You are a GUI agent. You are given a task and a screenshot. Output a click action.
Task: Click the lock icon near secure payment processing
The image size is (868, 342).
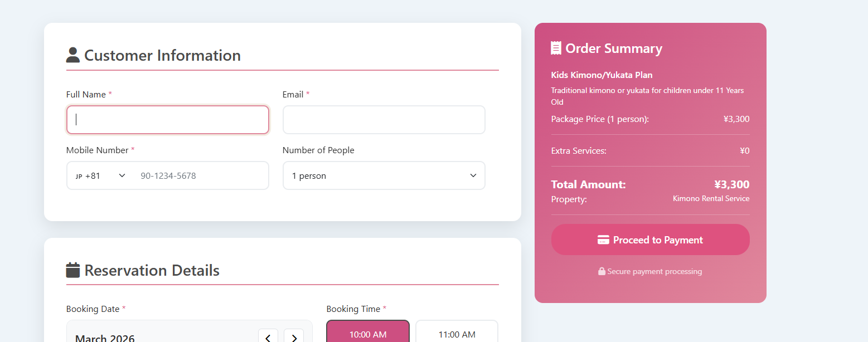click(602, 271)
